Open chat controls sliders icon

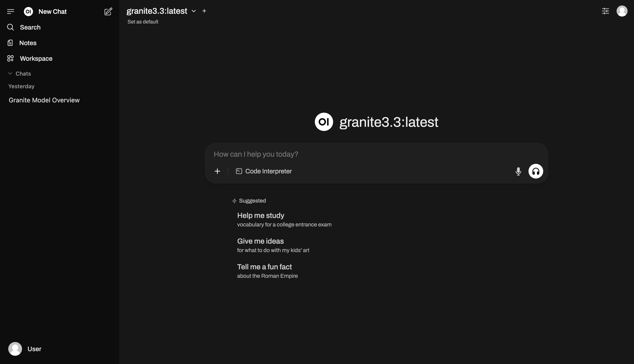[x=606, y=11]
